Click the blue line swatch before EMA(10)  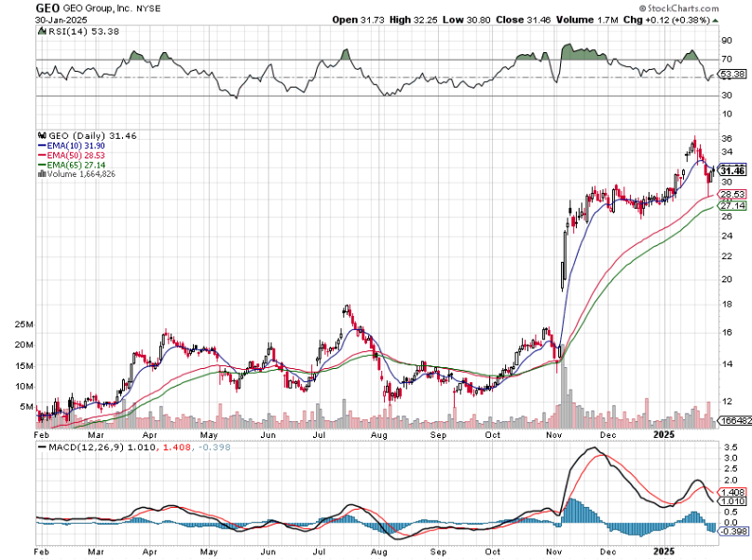(x=42, y=145)
